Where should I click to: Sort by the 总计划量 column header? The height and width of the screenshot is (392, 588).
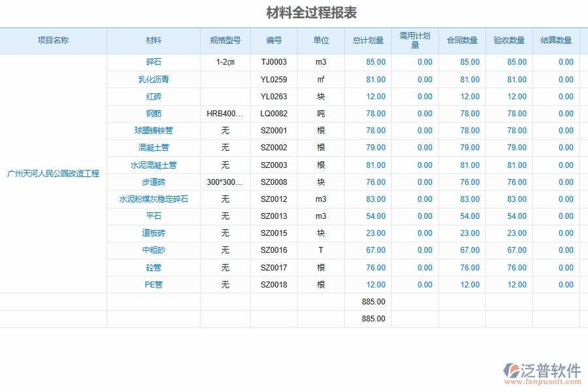click(367, 40)
